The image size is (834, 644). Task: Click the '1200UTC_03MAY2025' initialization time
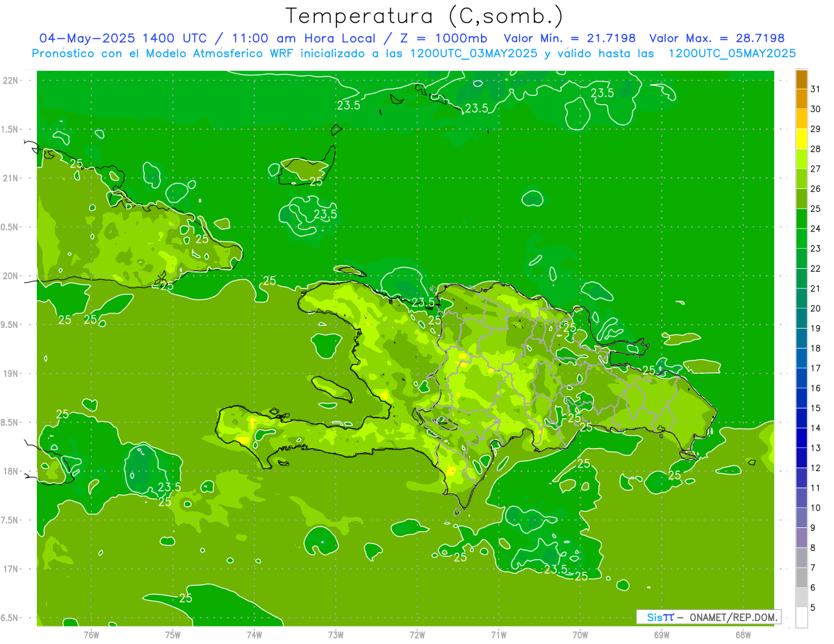tap(473, 53)
